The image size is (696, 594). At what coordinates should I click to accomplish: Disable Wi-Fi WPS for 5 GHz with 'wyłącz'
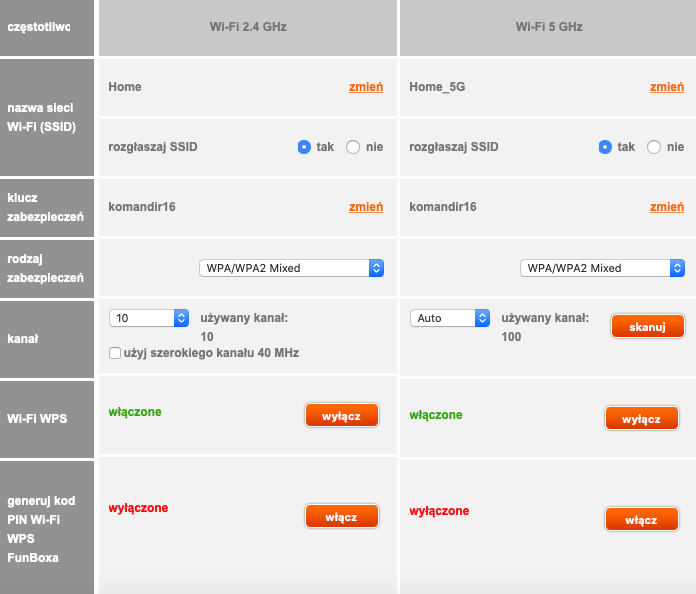(x=641, y=419)
